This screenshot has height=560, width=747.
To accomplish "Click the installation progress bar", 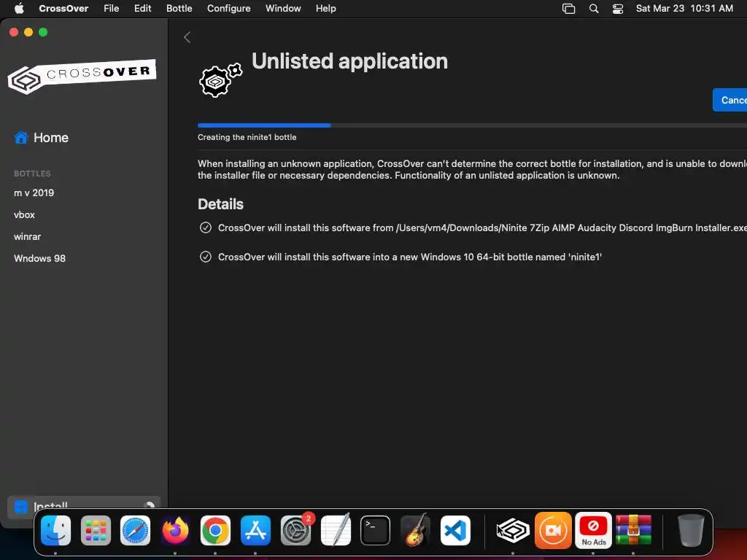I will [472, 125].
